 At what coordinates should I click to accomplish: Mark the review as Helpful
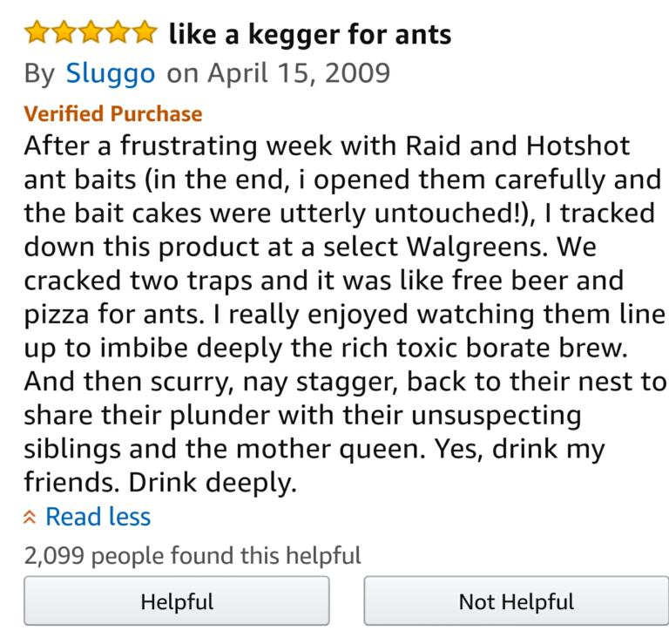(x=177, y=601)
